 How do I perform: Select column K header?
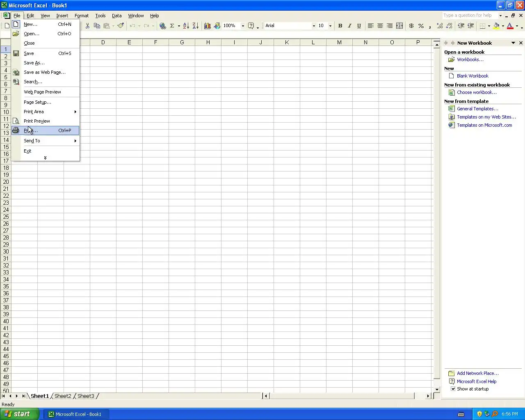click(287, 42)
